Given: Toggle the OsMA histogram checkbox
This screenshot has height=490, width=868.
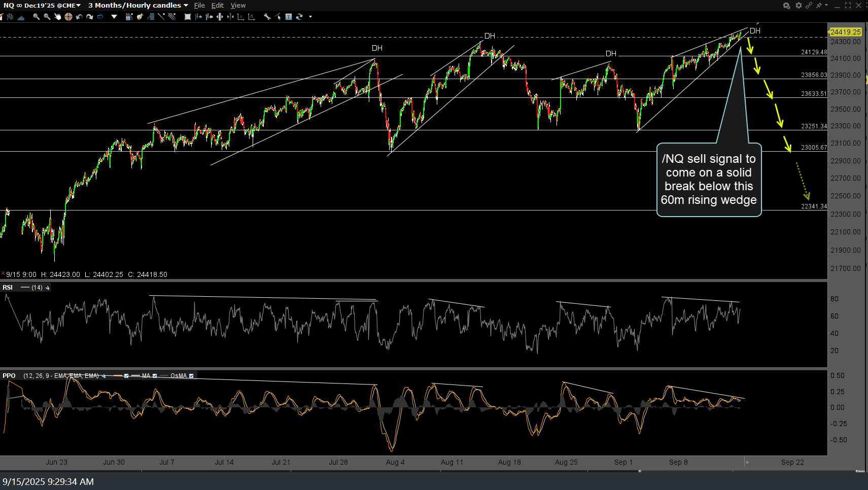Looking at the screenshot, I should (191, 376).
